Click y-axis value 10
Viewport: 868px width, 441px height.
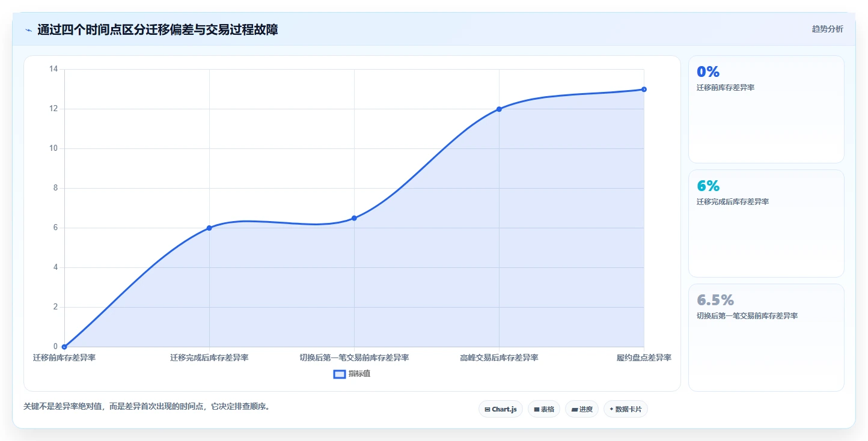(x=53, y=148)
